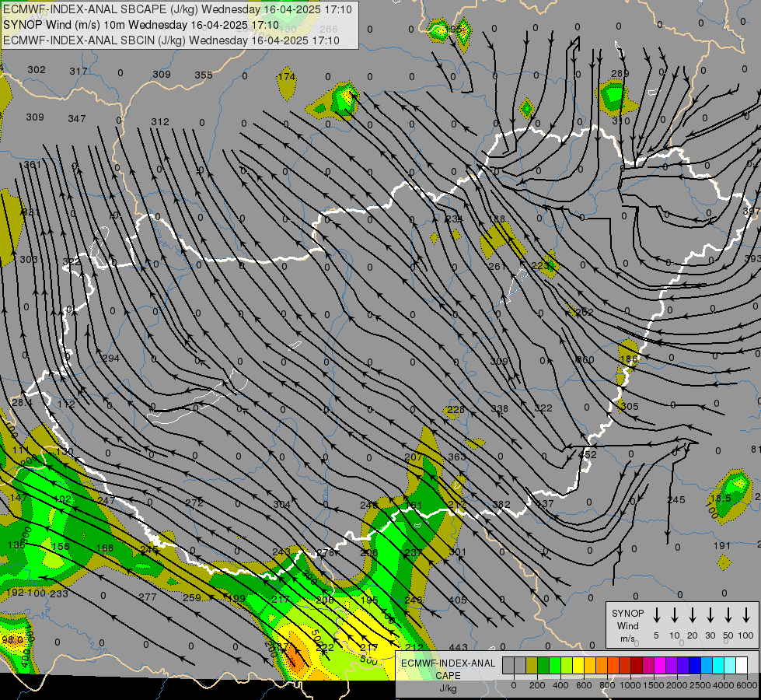Click the 'SYNOP' heading in wind legend

tap(627, 613)
